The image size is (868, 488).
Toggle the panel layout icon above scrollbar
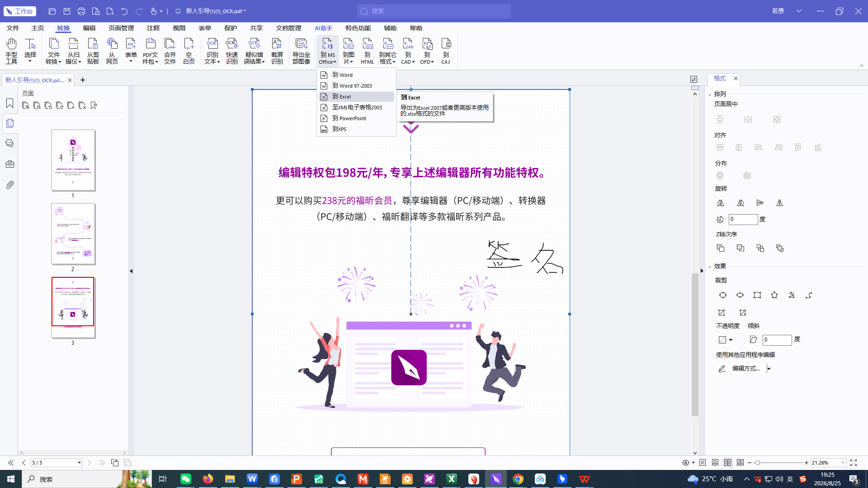(694, 80)
